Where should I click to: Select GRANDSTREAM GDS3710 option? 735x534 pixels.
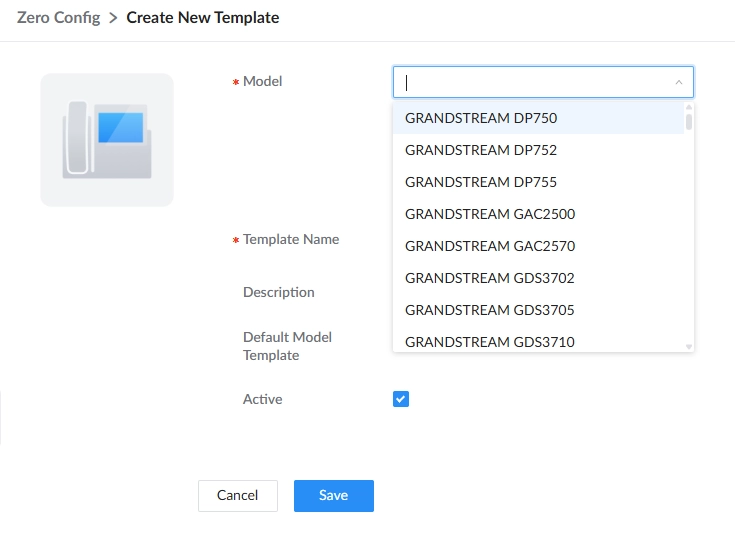click(x=538, y=341)
